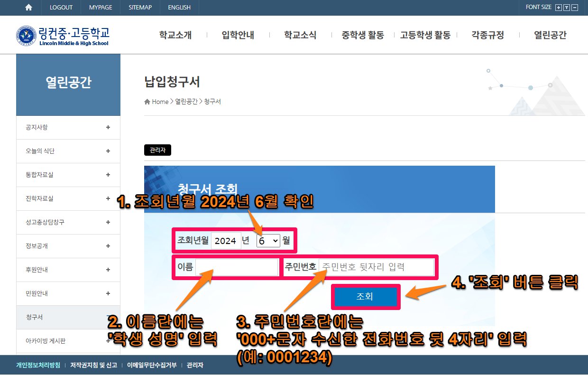Screen dimensions: 588x376
Task: Reset font size with T icon
Action: point(566,8)
